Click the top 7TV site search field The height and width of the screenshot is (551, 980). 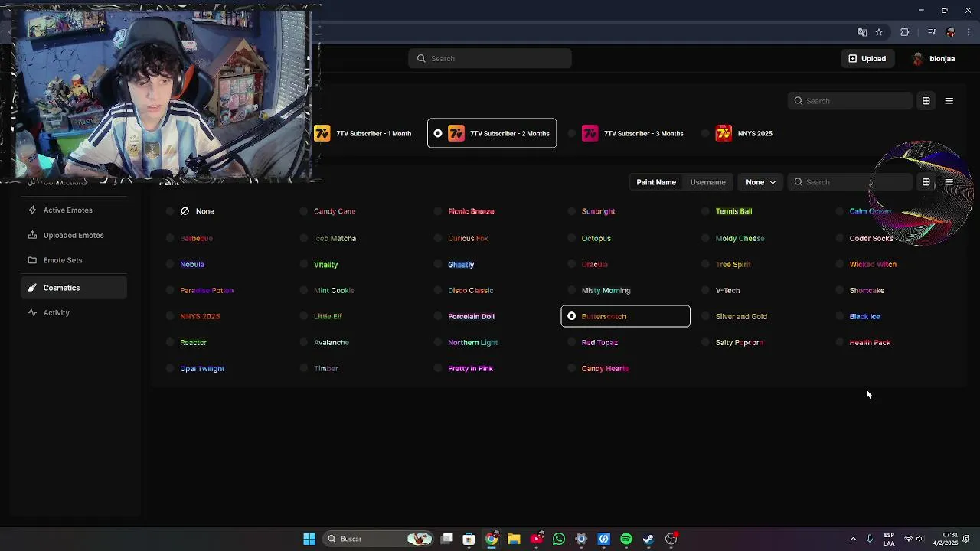[490, 58]
